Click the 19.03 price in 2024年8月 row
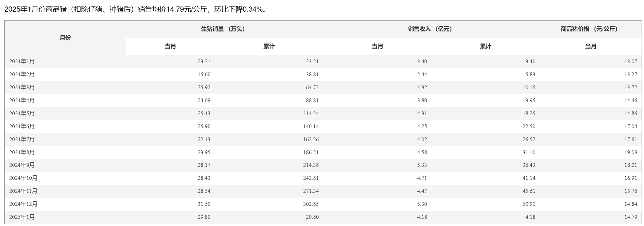Image resolution: width=644 pixels, height=226 pixels. (630, 152)
